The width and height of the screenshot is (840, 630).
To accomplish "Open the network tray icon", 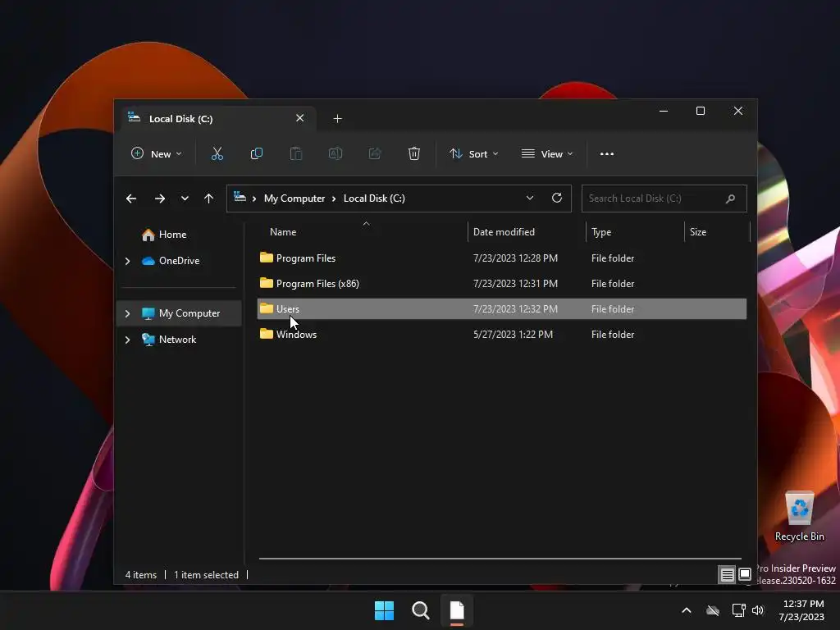I will (x=739, y=610).
